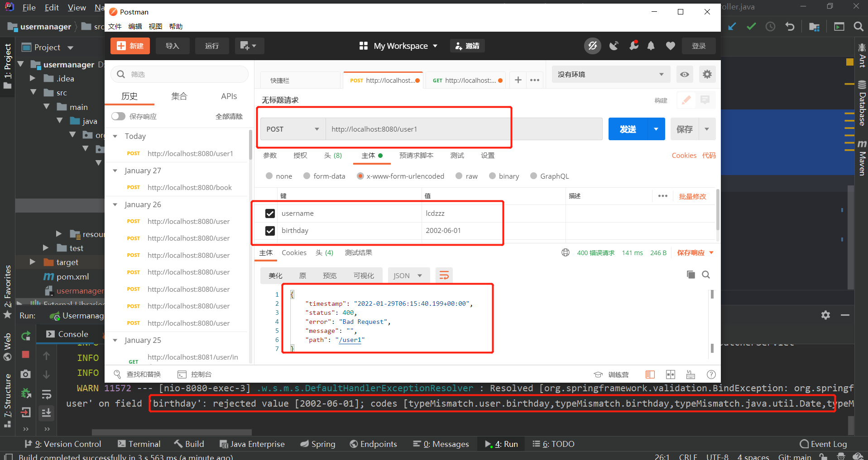Open the POST method dropdown
868x460 pixels.
[x=293, y=129]
